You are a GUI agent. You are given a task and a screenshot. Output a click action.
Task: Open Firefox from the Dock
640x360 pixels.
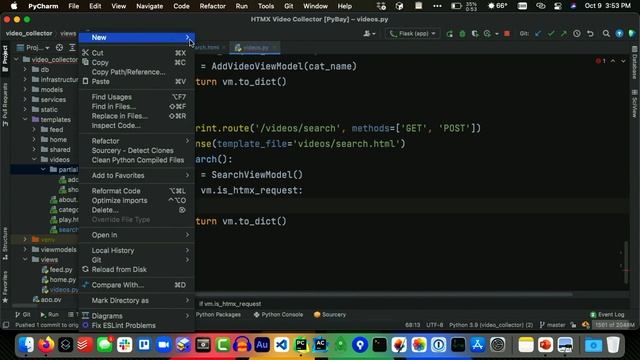click(46, 345)
